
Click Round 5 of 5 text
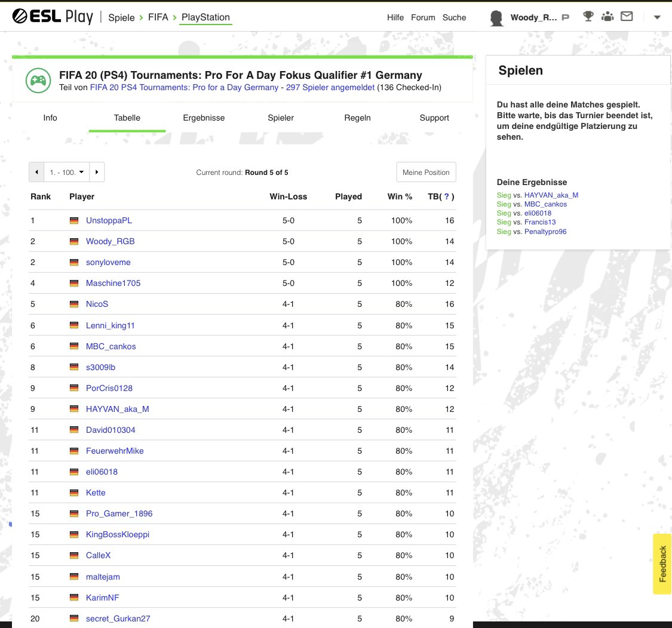(266, 172)
